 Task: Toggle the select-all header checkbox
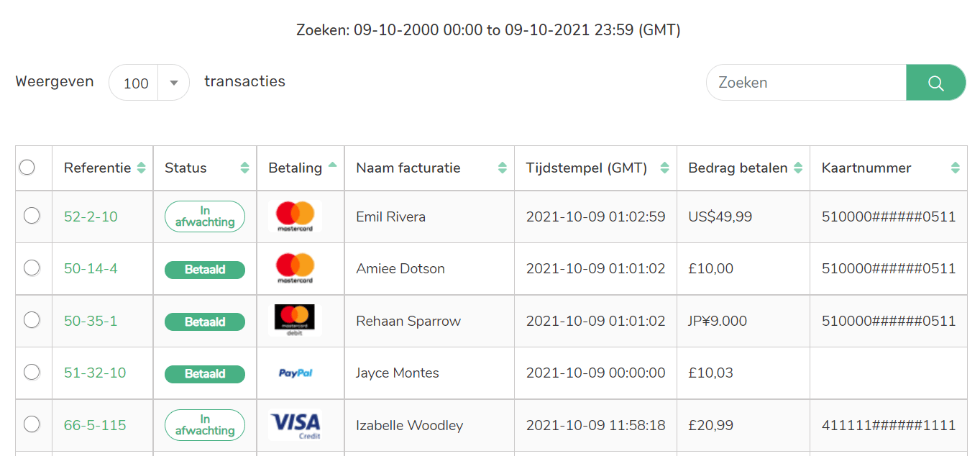click(x=27, y=168)
